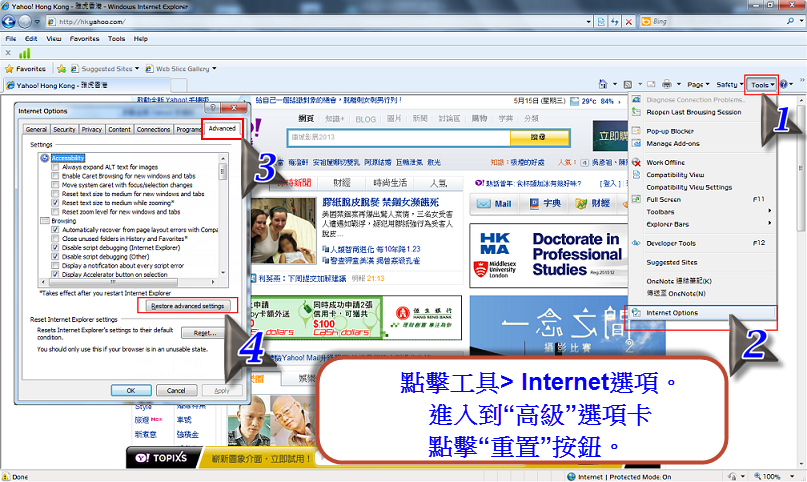Toggle Reset zoom level for new windows
Image resolution: width=807 pixels, height=482 pixels.
55,212
